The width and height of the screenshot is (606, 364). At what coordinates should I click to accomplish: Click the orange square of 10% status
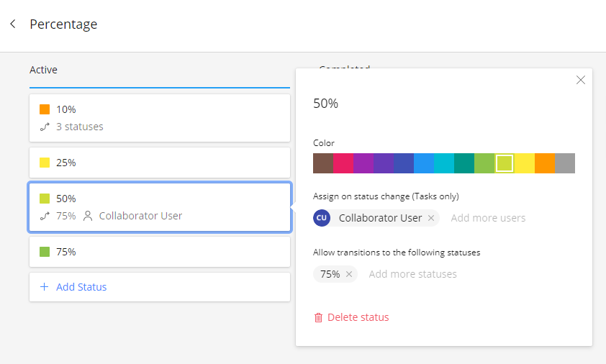click(x=45, y=109)
